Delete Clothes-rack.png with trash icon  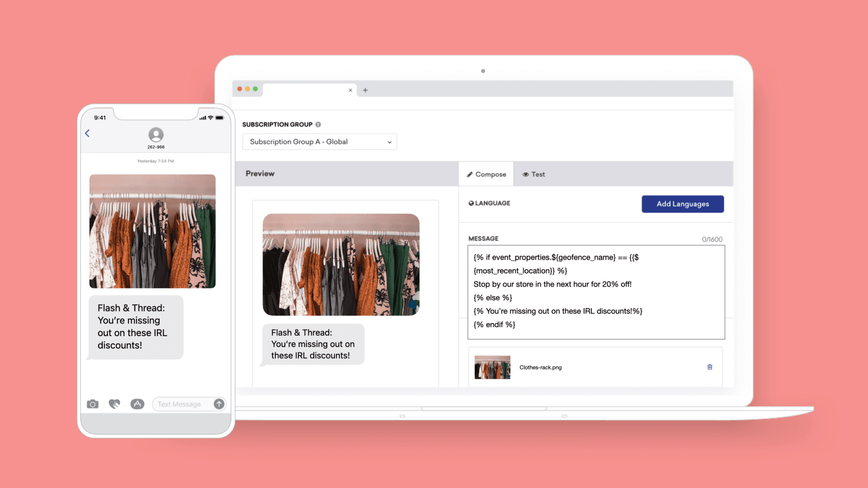[710, 367]
